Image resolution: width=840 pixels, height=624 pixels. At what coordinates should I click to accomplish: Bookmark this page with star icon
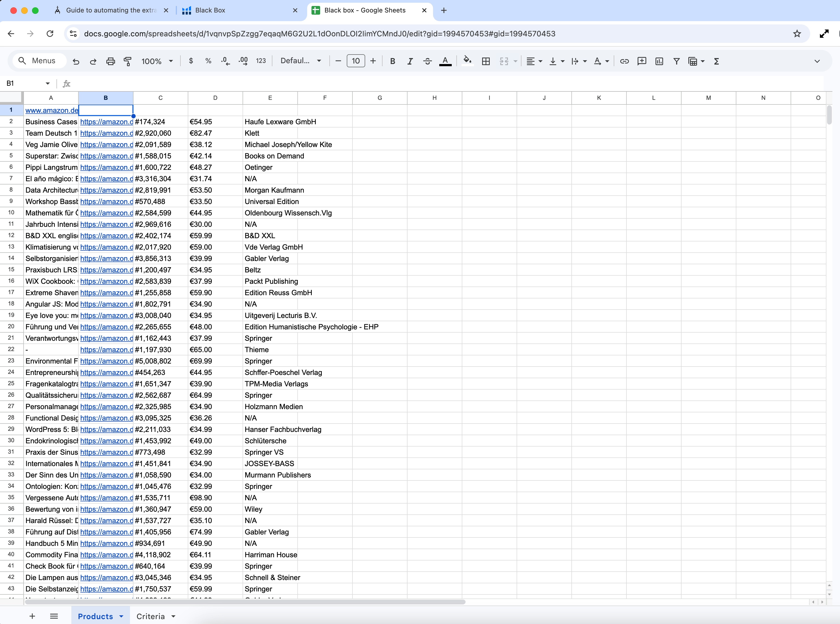pos(797,34)
